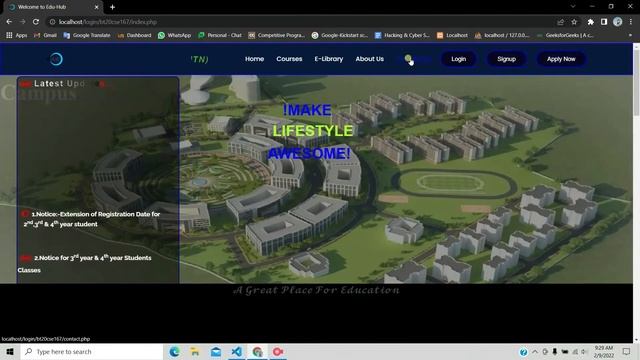
Task: Open Chrome from taskbar
Action: [x=257, y=351]
